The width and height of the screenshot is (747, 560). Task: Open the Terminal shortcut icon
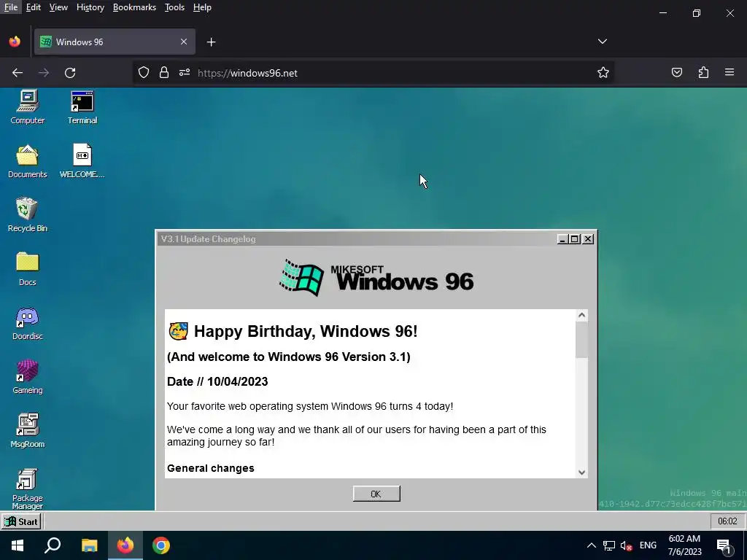click(82, 106)
